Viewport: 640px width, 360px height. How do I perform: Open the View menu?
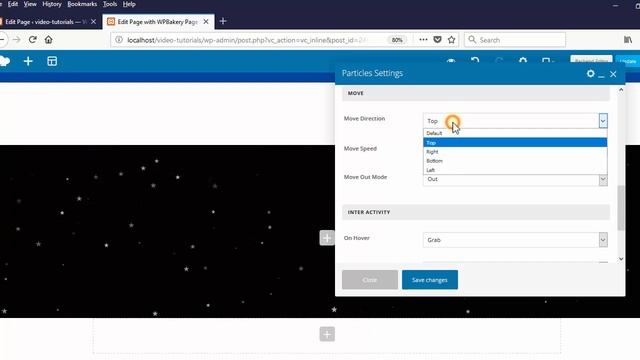click(x=30, y=4)
